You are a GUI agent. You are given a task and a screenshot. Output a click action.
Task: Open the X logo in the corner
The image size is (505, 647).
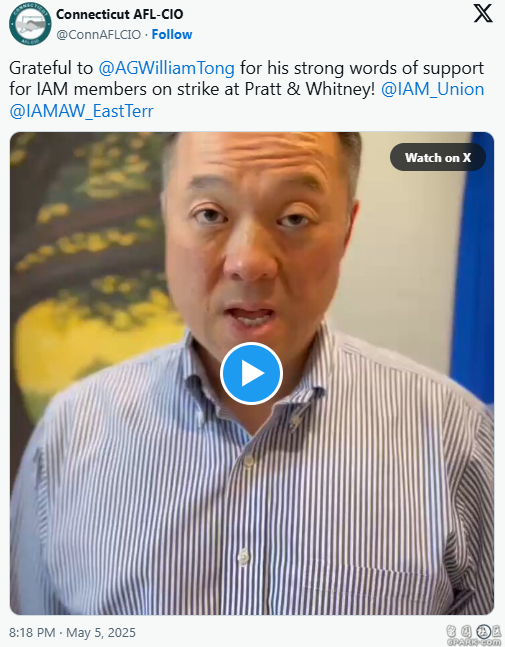(483, 14)
